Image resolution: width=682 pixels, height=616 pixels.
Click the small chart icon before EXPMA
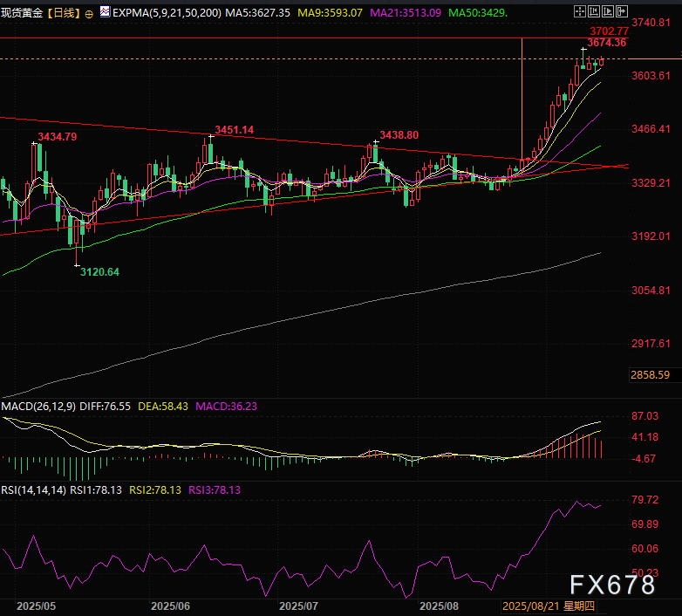click(105, 14)
